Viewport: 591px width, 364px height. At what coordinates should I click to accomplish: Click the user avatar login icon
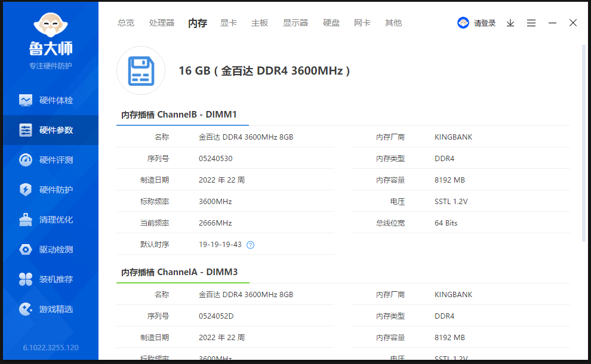click(x=463, y=23)
